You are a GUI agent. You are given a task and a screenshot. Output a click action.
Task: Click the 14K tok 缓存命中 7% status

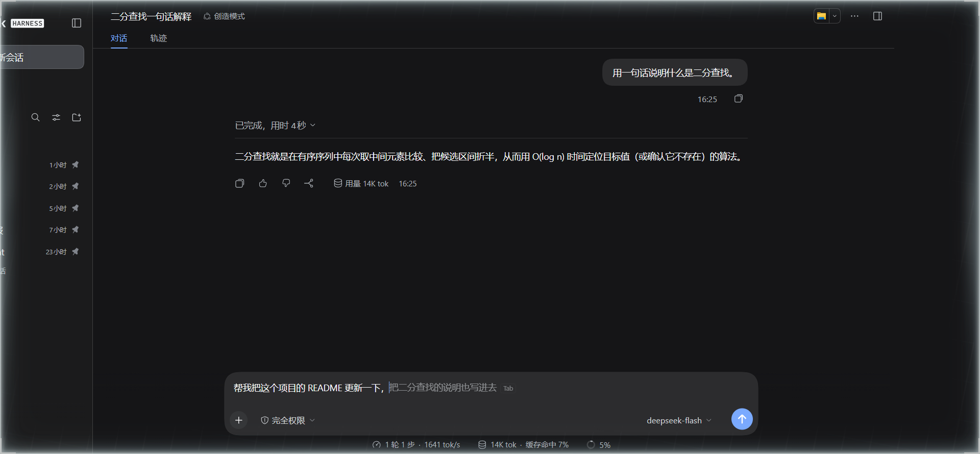tap(523, 445)
